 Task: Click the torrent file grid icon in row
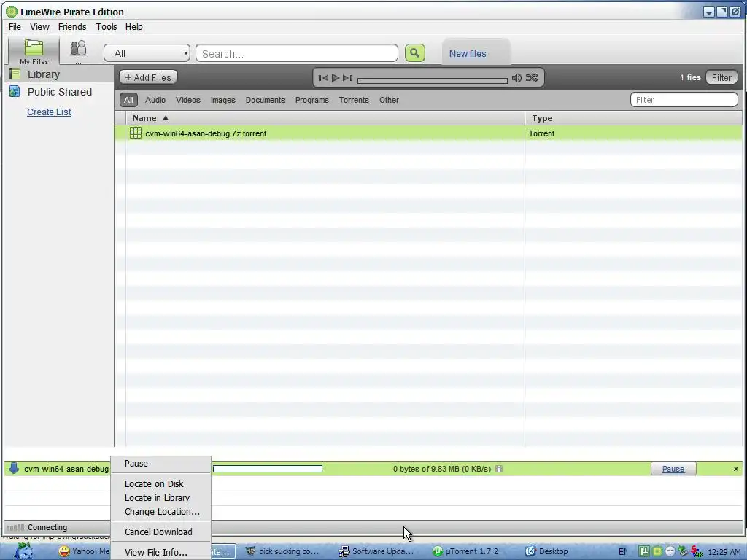tap(135, 133)
